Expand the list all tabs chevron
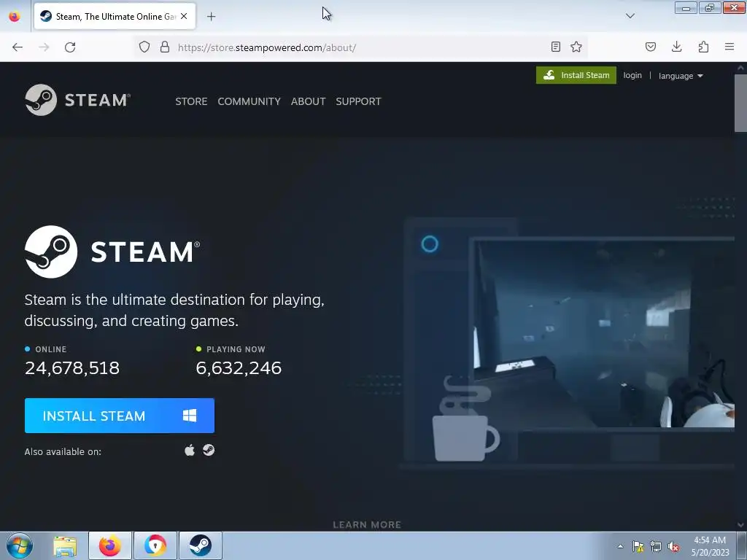The image size is (747, 560). [630, 16]
